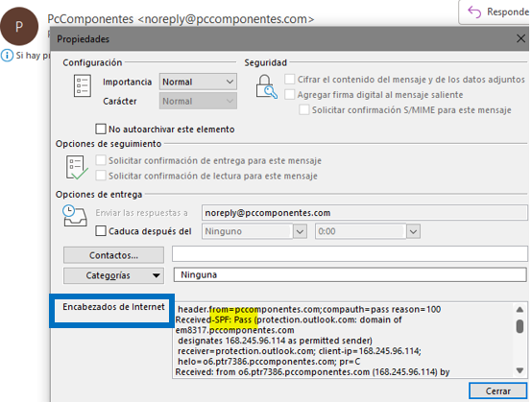Image resolution: width=532 pixels, height=402 pixels.
Task: Click the Cerrar button
Action: click(x=497, y=390)
